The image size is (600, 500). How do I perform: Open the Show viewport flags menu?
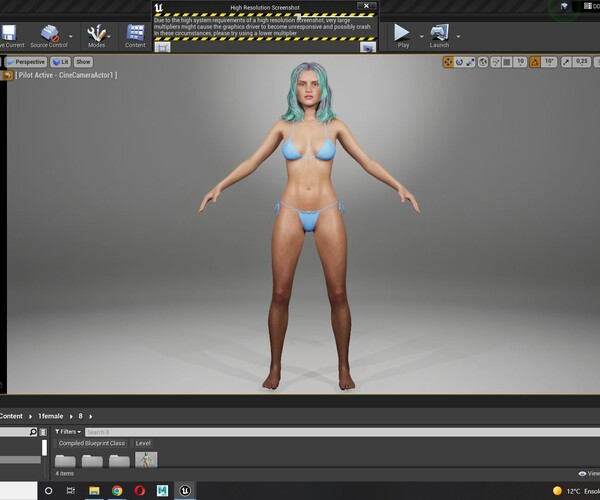[83, 62]
